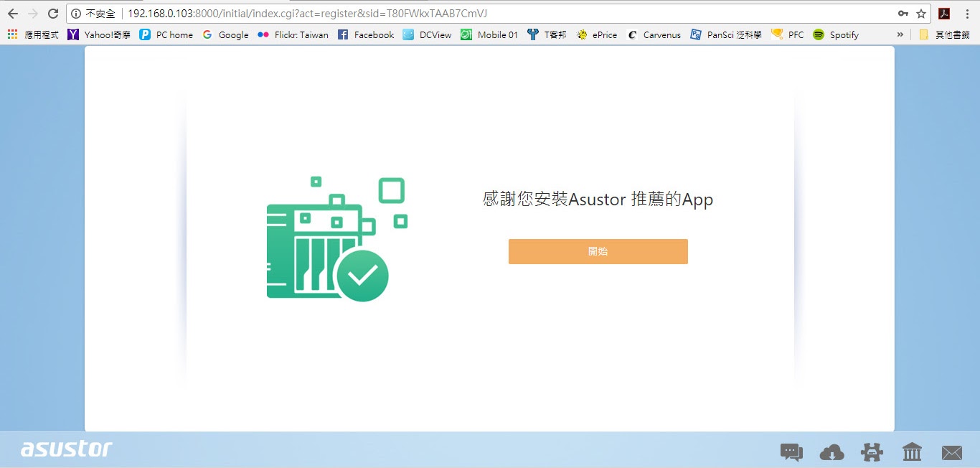Click the green NAS checkmark illustration

tap(337, 239)
